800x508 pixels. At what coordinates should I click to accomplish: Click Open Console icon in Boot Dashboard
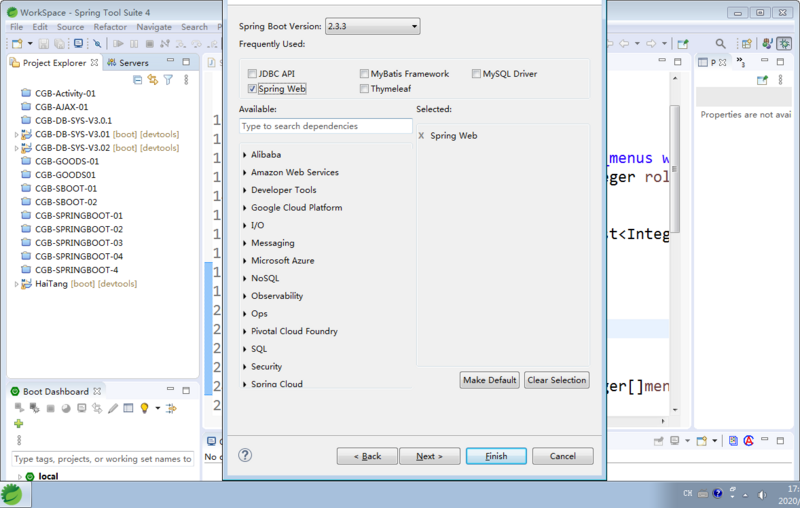tap(82, 408)
